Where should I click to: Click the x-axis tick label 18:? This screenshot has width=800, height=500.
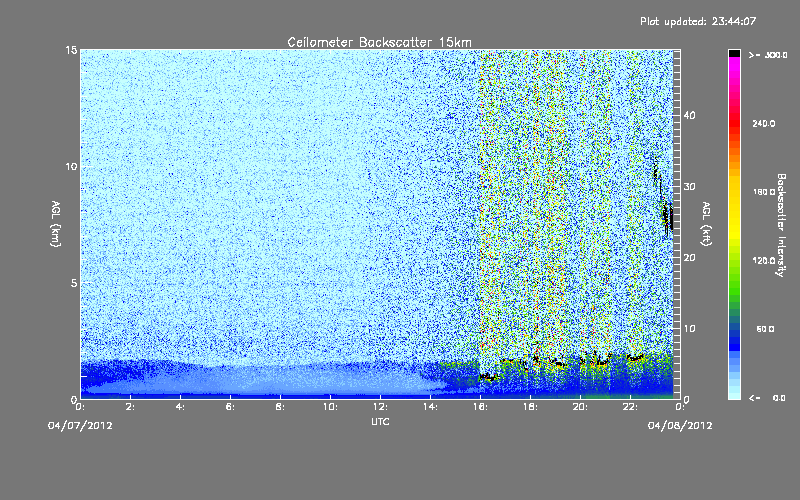click(530, 407)
